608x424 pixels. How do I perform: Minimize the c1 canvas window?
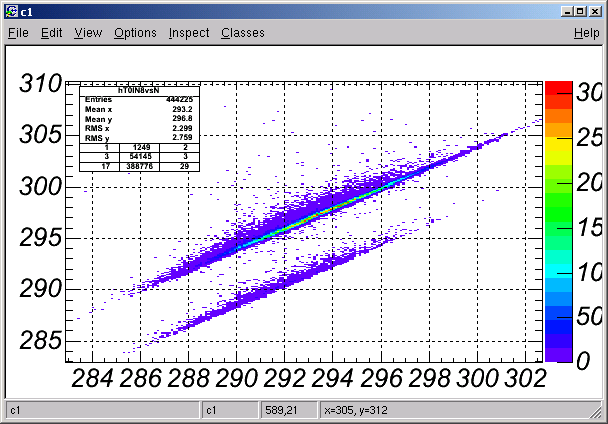[x=567, y=12]
